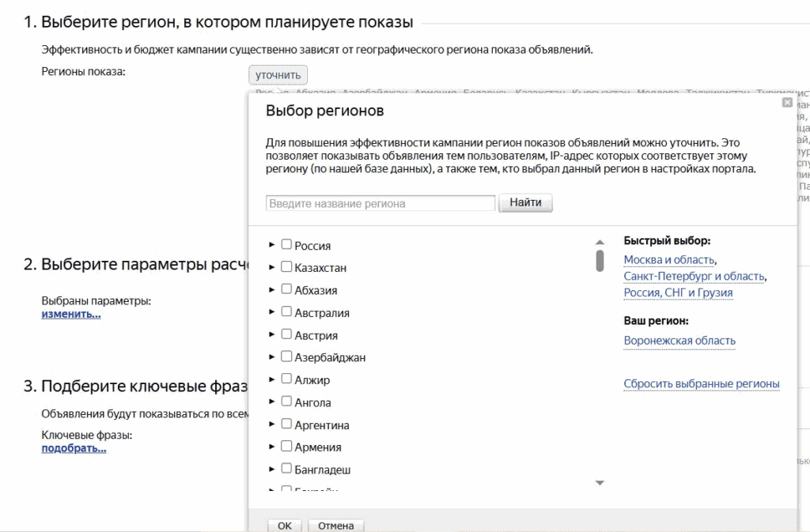The height and width of the screenshot is (532, 810).
Task: Check the Абхазия checkbox
Action: [x=286, y=289]
